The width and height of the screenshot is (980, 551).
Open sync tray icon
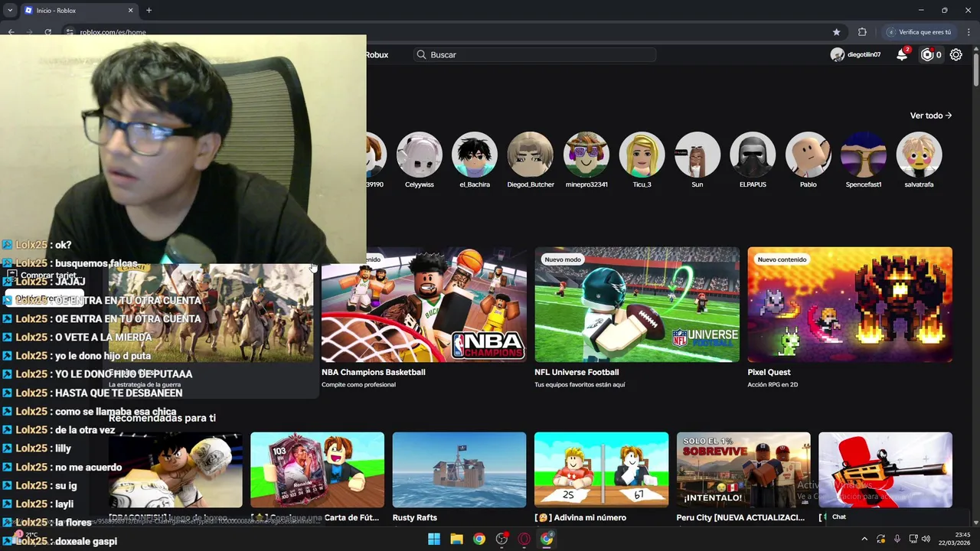coord(881,539)
